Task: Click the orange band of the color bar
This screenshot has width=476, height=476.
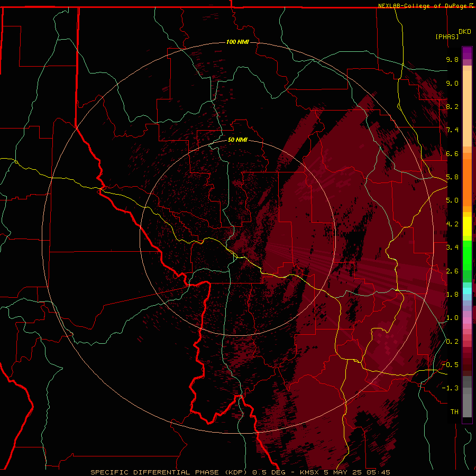Action: [467, 182]
